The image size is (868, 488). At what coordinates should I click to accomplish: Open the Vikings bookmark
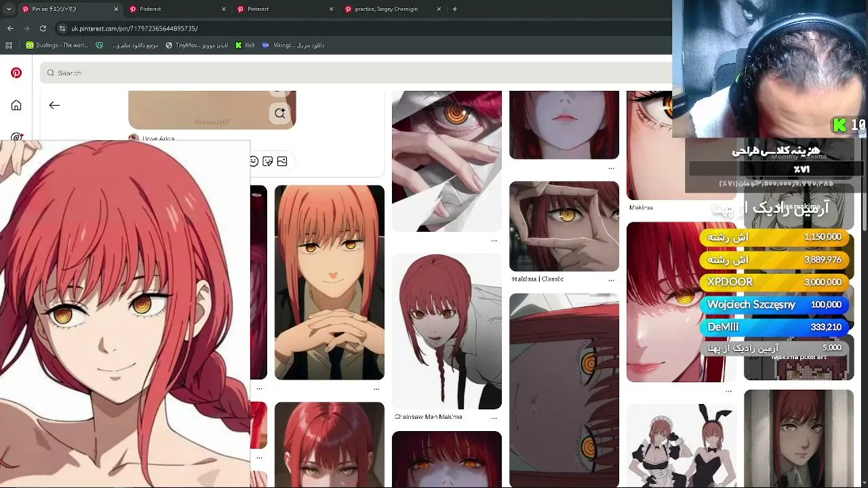293,45
